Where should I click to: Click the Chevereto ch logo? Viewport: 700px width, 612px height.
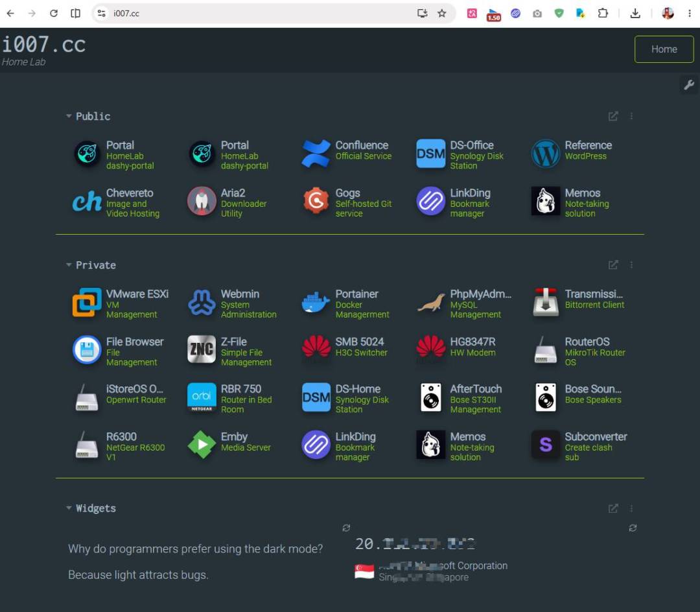tap(87, 202)
